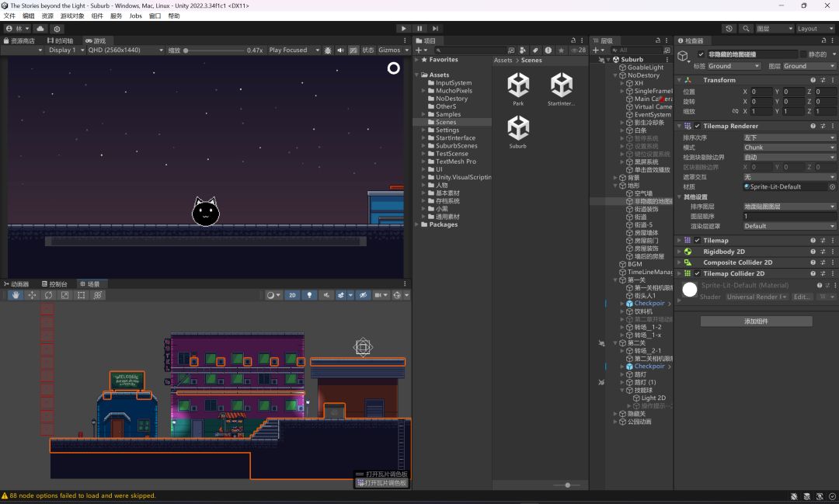Open the Jobs menu
The width and height of the screenshot is (839, 504).
[135, 16]
